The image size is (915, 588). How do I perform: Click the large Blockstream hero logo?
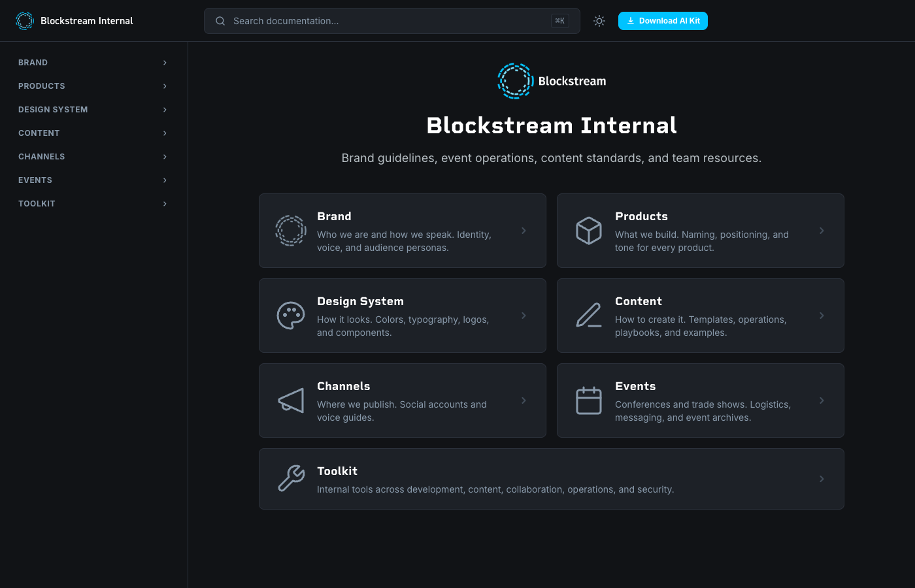tap(552, 81)
